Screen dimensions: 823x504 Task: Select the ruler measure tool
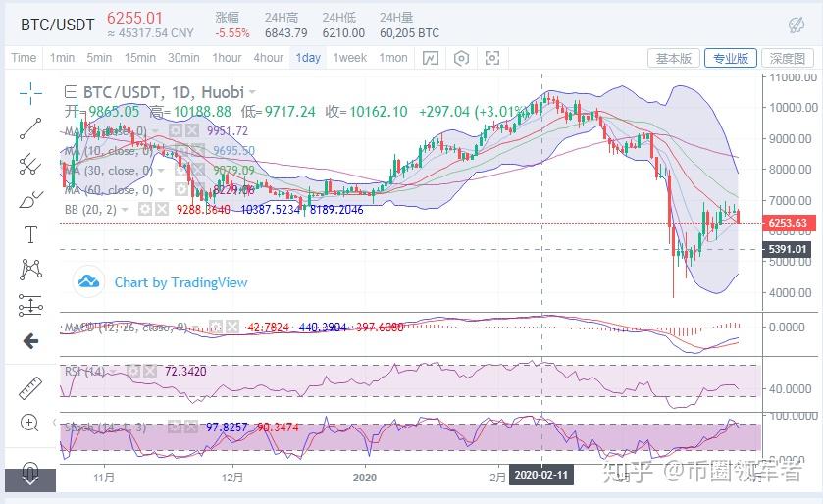(30, 388)
